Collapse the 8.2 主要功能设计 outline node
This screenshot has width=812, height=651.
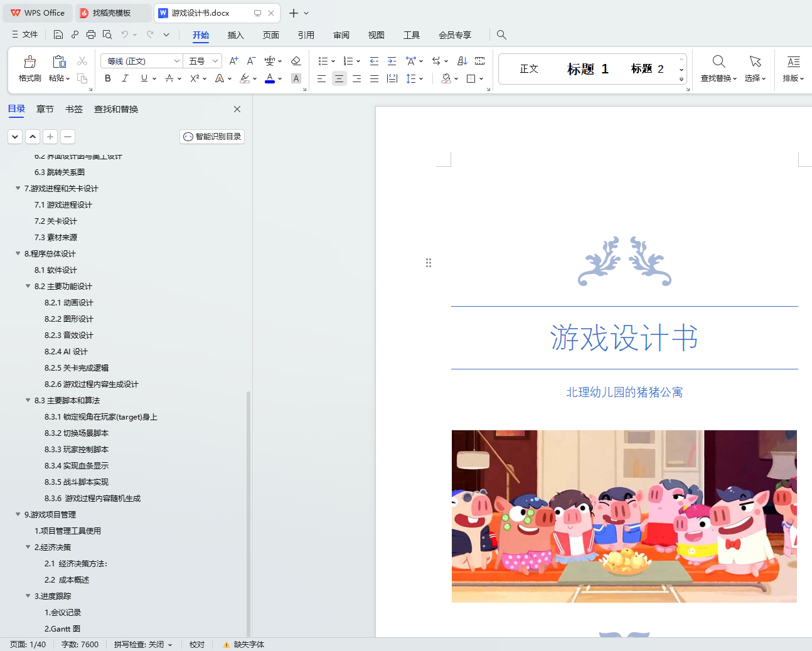(x=28, y=286)
